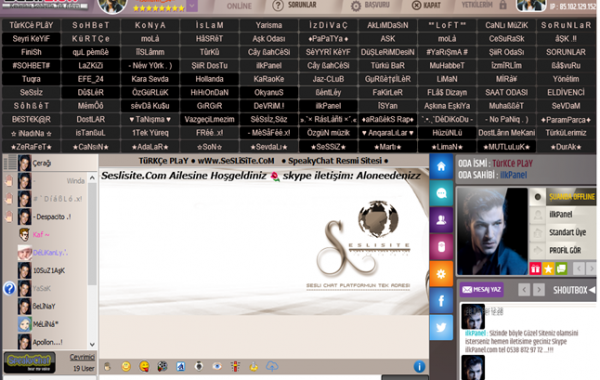Open the Twitter bird sidebar icon

point(441,327)
